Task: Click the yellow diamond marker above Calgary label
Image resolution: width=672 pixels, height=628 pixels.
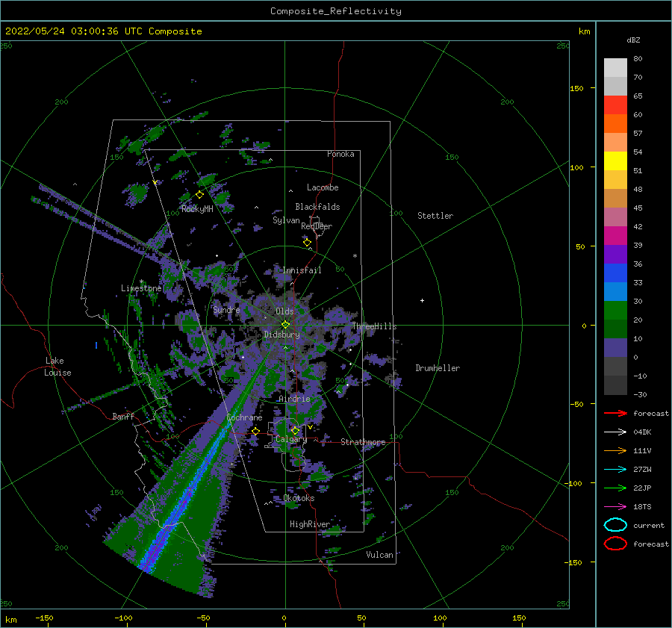Action: click(x=295, y=430)
